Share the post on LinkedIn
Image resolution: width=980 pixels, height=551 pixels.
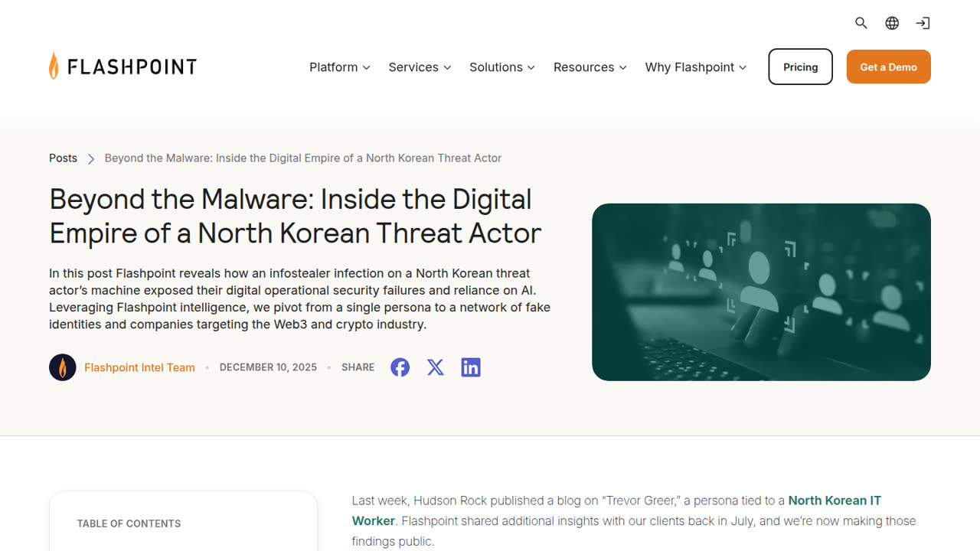point(471,367)
